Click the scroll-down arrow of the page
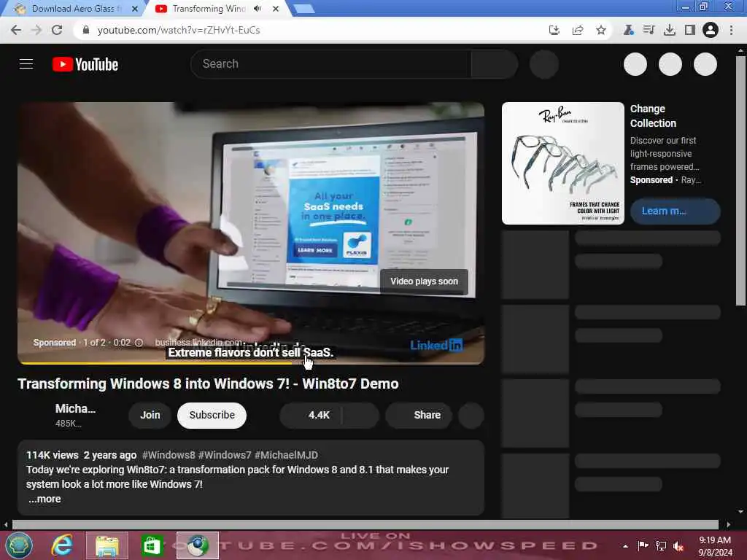 point(740,512)
